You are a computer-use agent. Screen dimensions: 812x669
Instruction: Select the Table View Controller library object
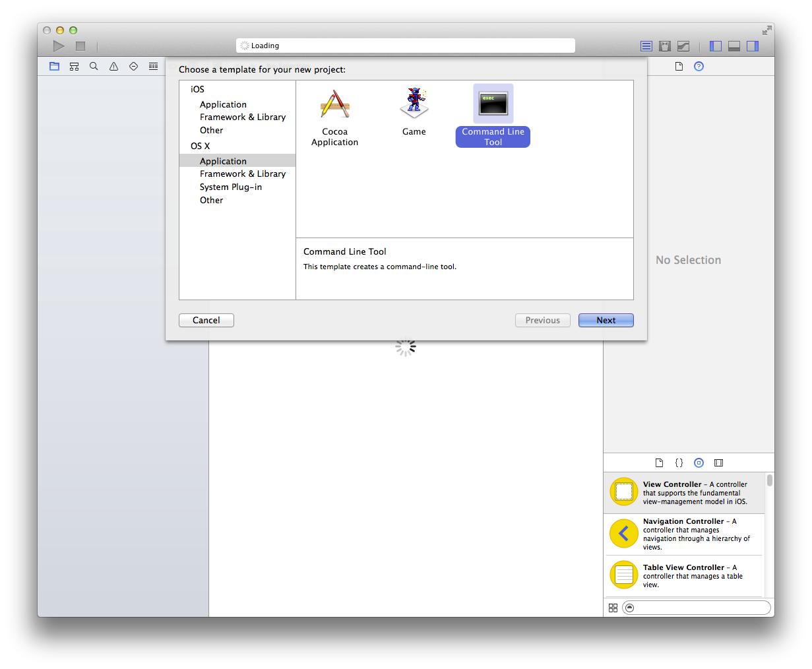tap(684, 576)
